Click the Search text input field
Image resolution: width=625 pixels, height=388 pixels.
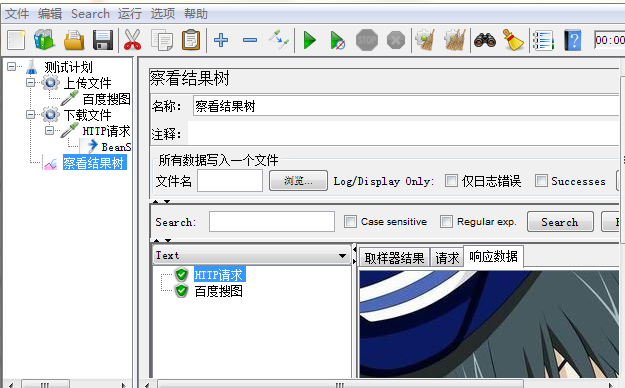coord(272,222)
